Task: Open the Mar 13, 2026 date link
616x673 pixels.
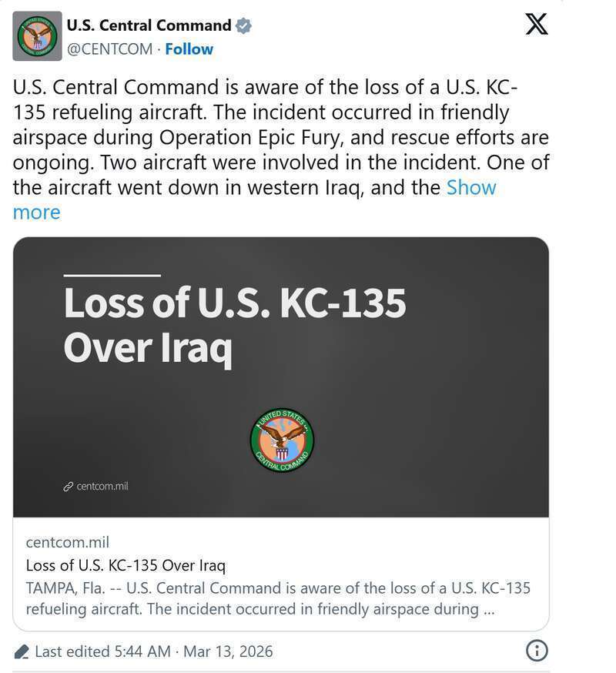Action: pyautogui.click(x=228, y=651)
